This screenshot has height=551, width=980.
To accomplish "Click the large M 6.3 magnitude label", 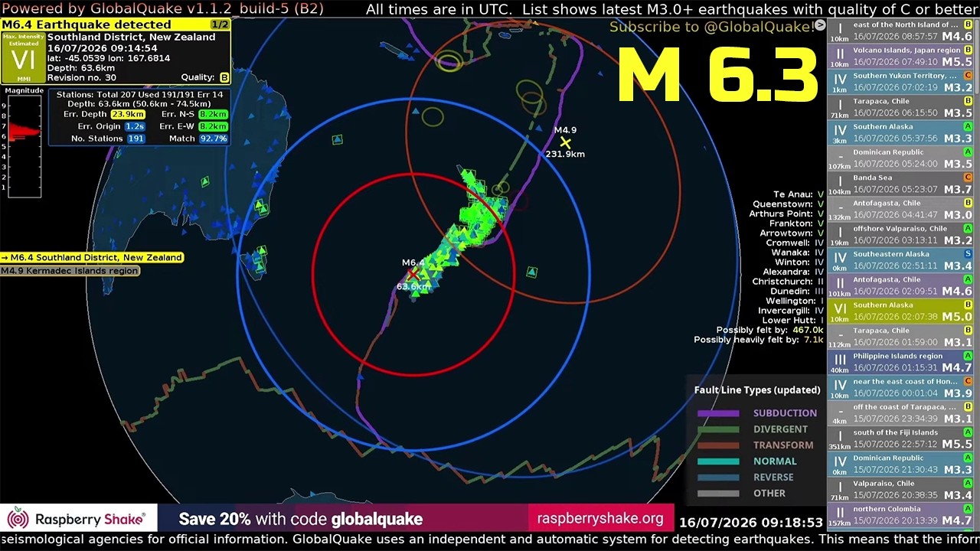I will (x=717, y=74).
